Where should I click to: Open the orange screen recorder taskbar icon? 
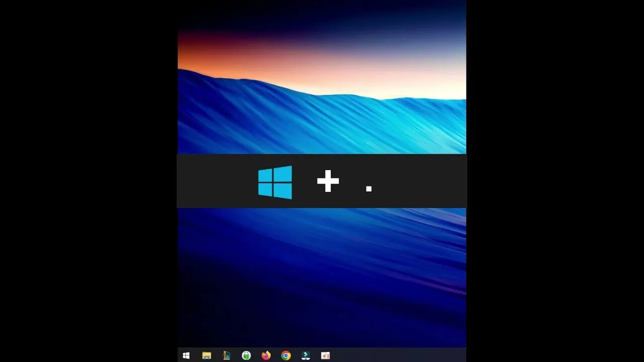pos(326,355)
